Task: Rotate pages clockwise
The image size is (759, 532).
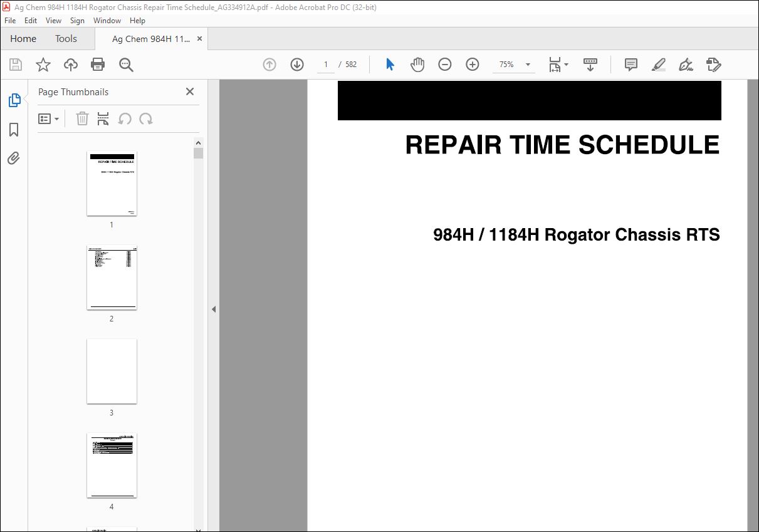Action: [x=146, y=118]
